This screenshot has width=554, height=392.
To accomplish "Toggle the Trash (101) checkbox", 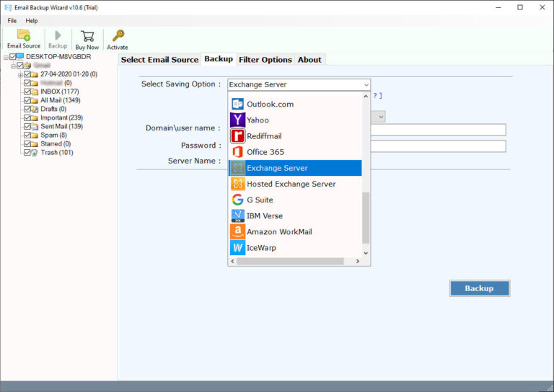I will tap(27, 153).
